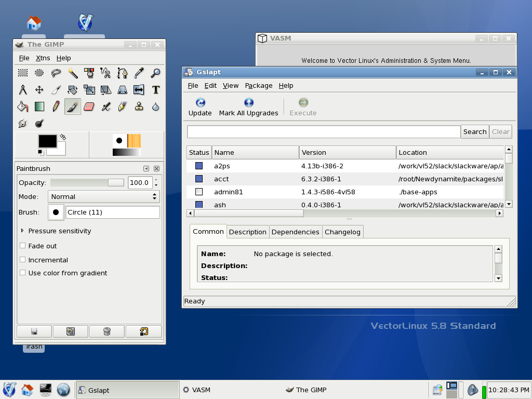The width and height of the screenshot is (532, 399).
Task: Open the black foreground color swatch
Action: [47, 141]
